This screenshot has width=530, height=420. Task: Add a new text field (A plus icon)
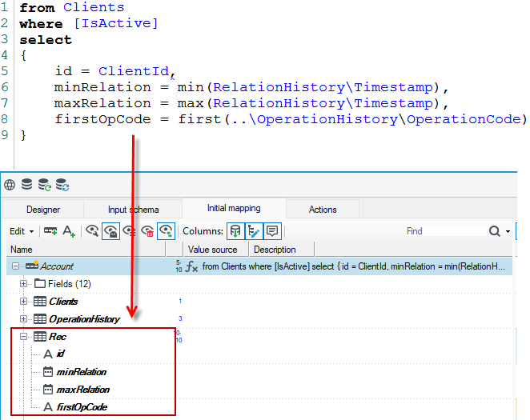(x=69, y=231)
